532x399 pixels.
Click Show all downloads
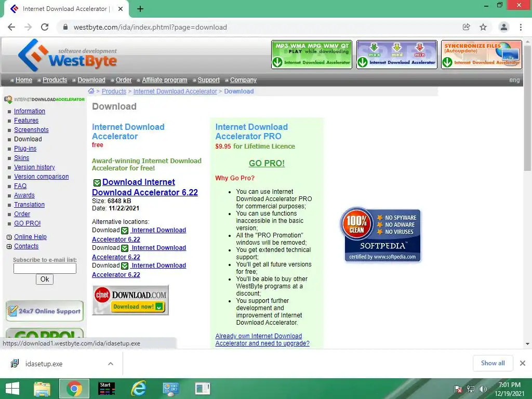[x=493, y=363]
